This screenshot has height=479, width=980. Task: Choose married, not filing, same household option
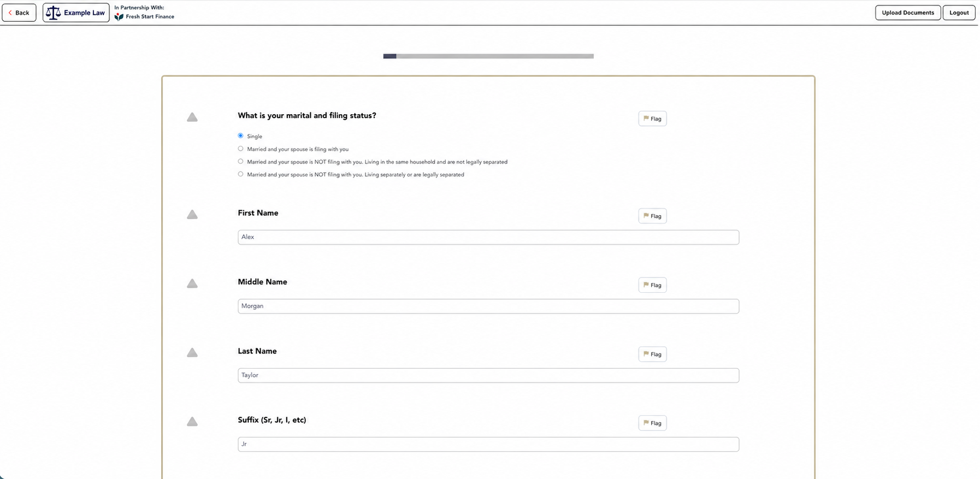240,162
